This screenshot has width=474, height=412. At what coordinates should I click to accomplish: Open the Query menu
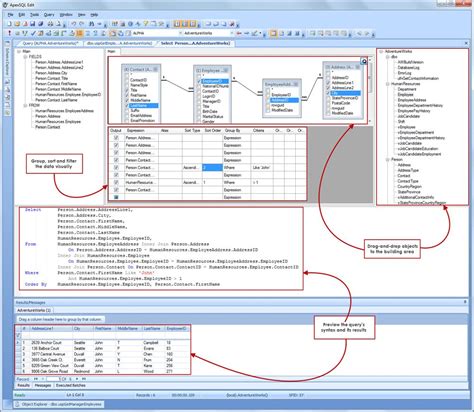49,15
